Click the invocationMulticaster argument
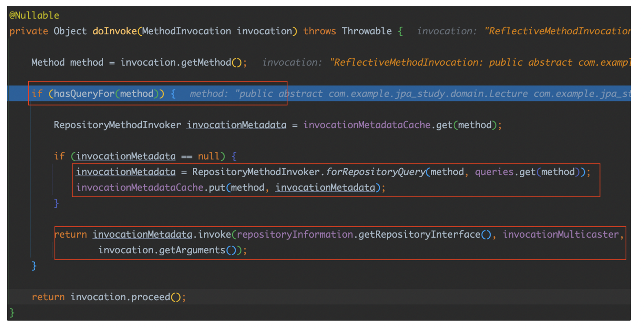Viewport: 644px width, 329px height. click(561, 235)
